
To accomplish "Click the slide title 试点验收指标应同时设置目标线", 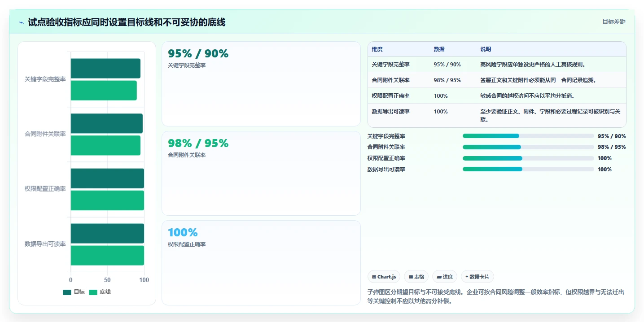I will pyautogui.click(x=127, y=22).
